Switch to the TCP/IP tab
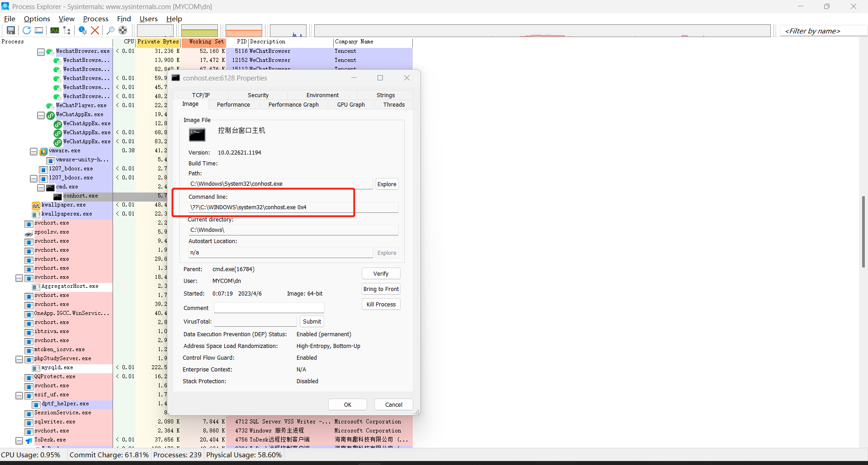This screenshot has width=868, height=465. (x=201, y=95)
